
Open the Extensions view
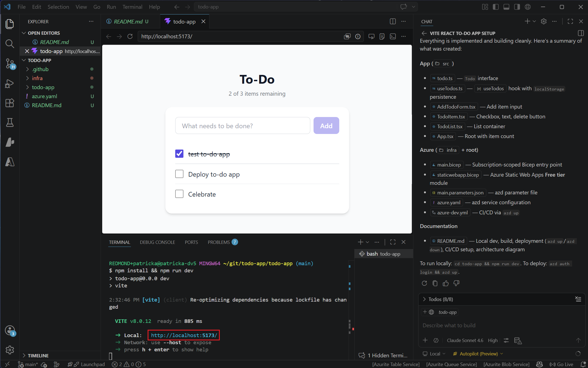(x=10, y=103)
